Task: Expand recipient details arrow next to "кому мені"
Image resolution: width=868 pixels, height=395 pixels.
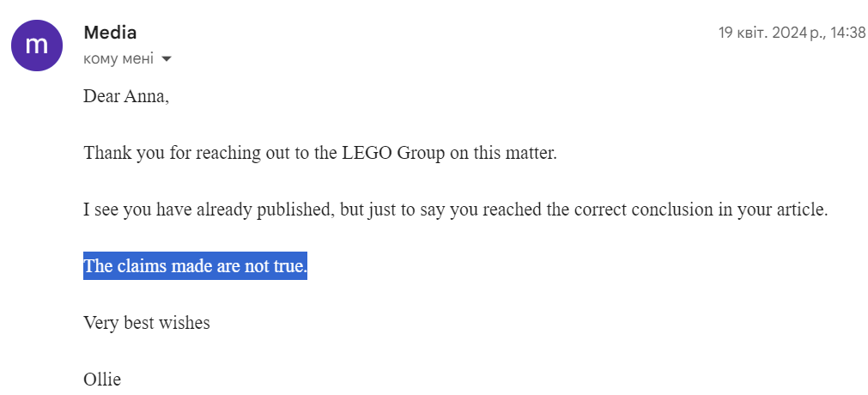Action: (x=166, y=58)
